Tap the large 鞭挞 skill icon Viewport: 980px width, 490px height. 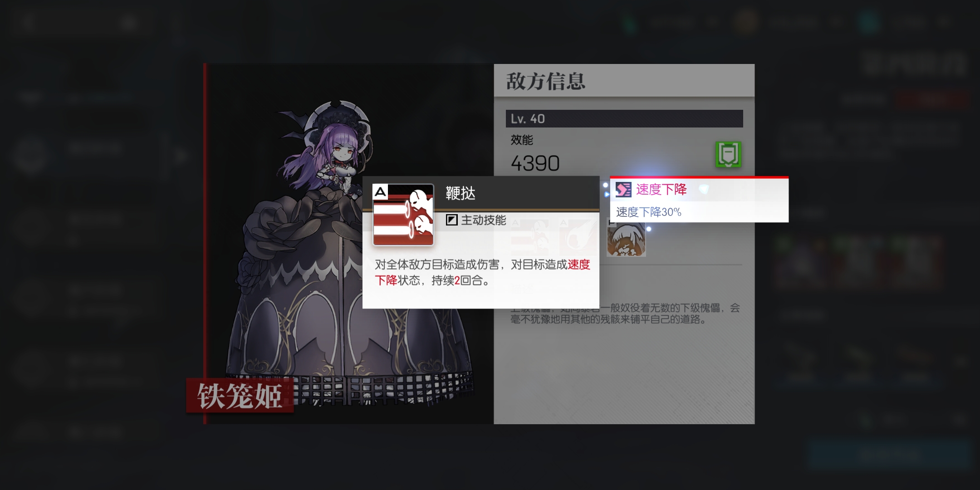pos(403,215)
